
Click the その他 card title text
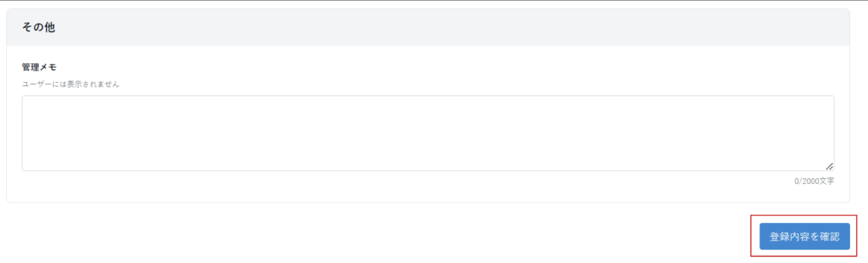39,27
